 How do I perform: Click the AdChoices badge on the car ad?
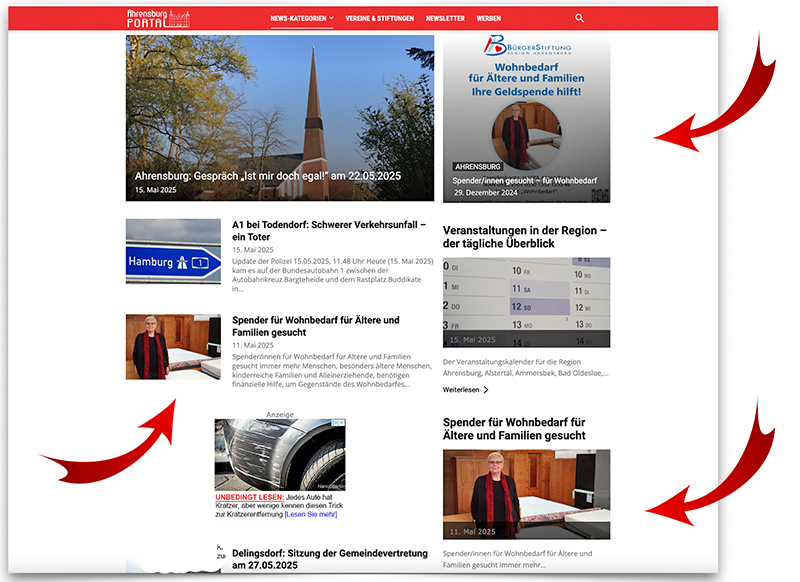338,423
